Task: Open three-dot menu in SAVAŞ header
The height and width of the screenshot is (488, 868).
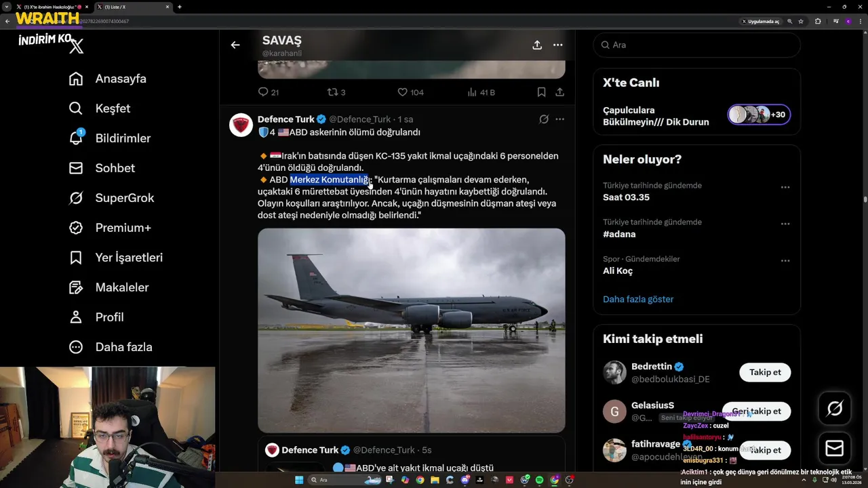Action: click(558, 45)
